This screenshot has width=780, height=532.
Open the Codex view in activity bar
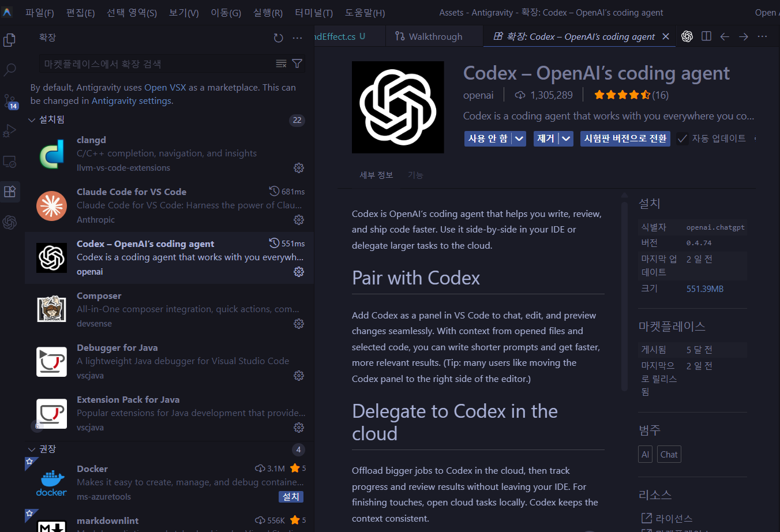pyautogui.click(x=10, y=222)
